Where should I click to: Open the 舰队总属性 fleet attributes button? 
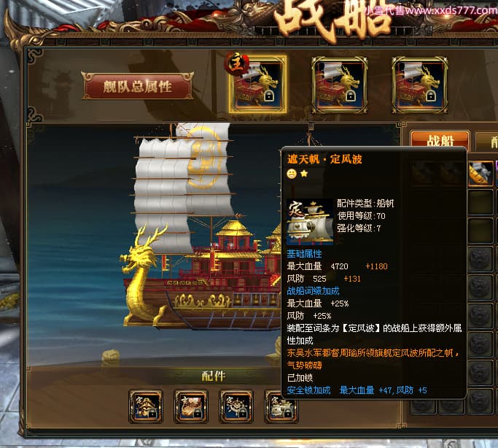click(x=137, y=86)
